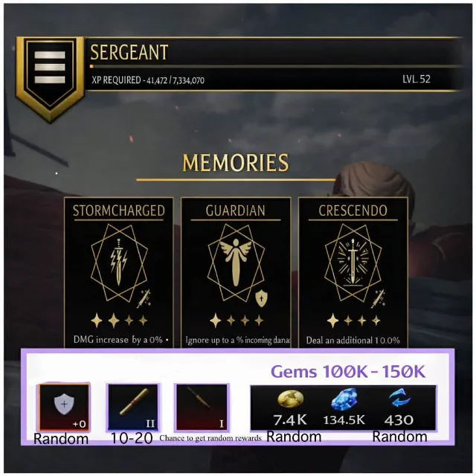The height and width of the screenshot is (476, 476).
Task: Click the blue reroll arrows icon
Action: [399, 399]
